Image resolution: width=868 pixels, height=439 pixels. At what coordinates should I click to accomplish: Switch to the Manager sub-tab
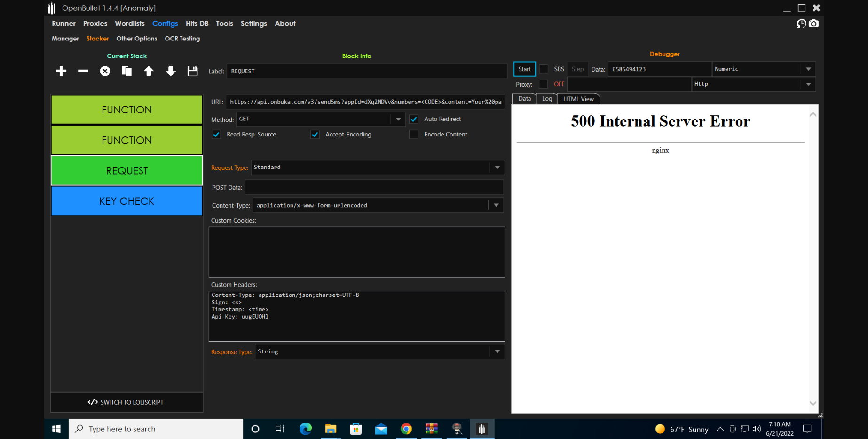[x=65, y=39]
